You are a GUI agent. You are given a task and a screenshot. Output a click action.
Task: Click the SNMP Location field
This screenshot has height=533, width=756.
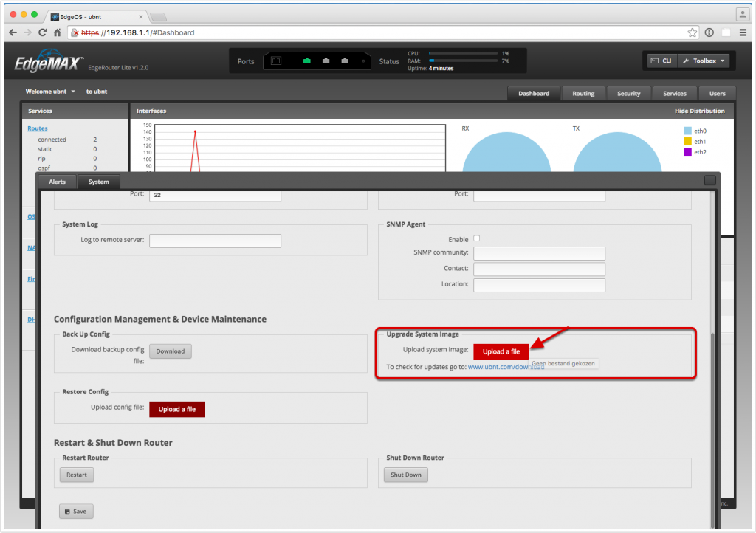tap(539, 285)
